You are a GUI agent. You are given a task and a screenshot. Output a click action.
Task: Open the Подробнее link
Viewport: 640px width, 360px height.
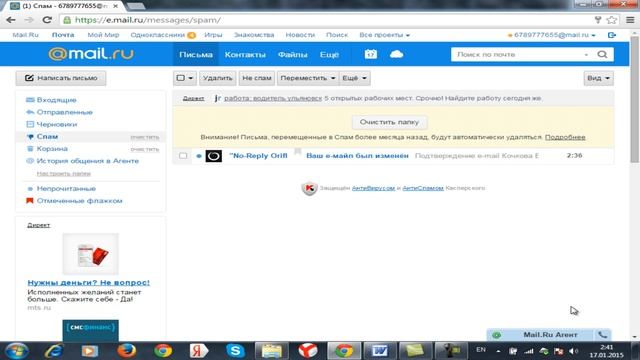pos(565,137)
